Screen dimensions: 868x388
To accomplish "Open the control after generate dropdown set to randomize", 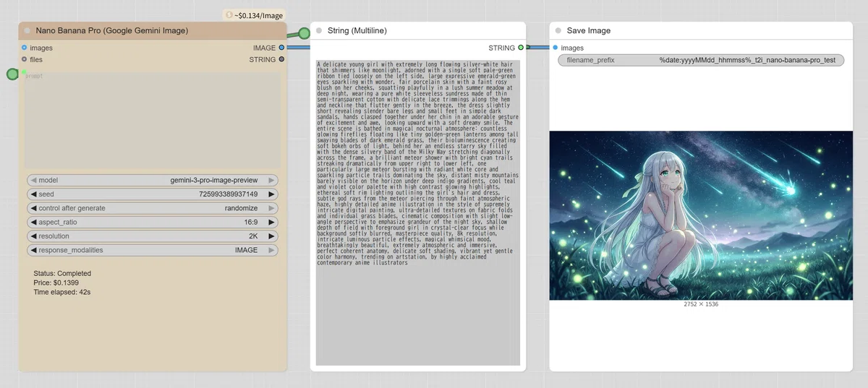I will (153, 208).
